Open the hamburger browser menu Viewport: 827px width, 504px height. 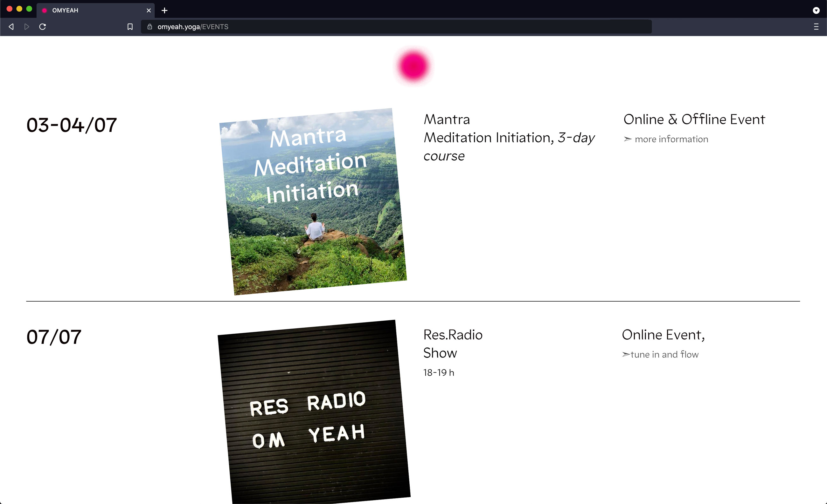tap(816, 27)
